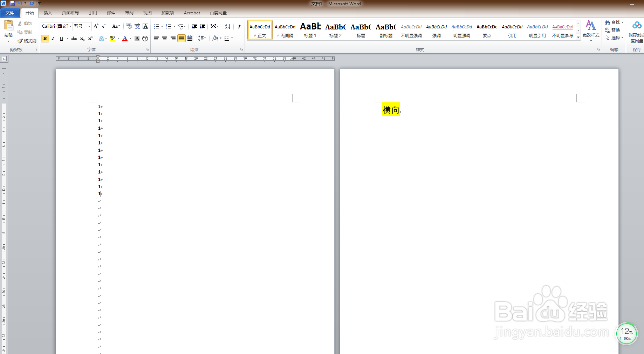Click the Paste (粘贴) clipboard icon
644x354 pixels.
[8, 25]
